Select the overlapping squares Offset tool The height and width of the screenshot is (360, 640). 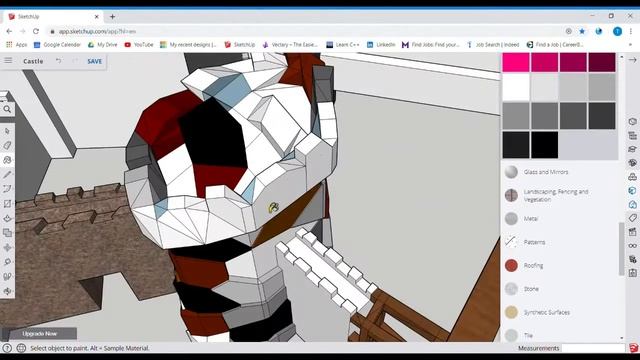tap(7, 233)
